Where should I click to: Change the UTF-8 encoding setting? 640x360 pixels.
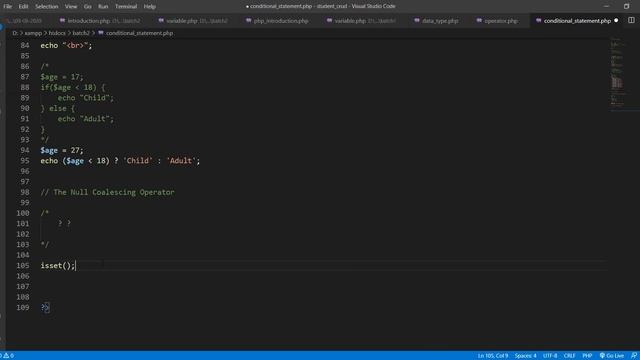(x=550, y=356)
